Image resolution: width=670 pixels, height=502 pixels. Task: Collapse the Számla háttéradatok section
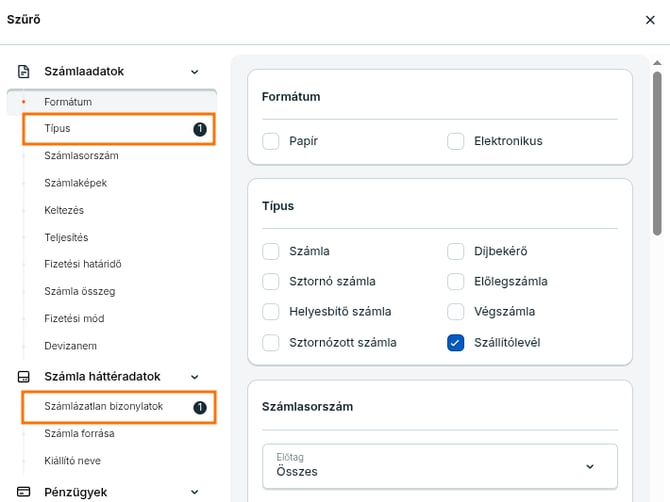(x=194, y=377)
